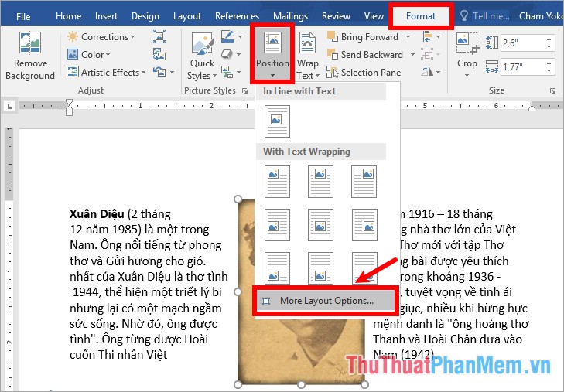Click the picture's top-left sizing handle

pos(238,199)
